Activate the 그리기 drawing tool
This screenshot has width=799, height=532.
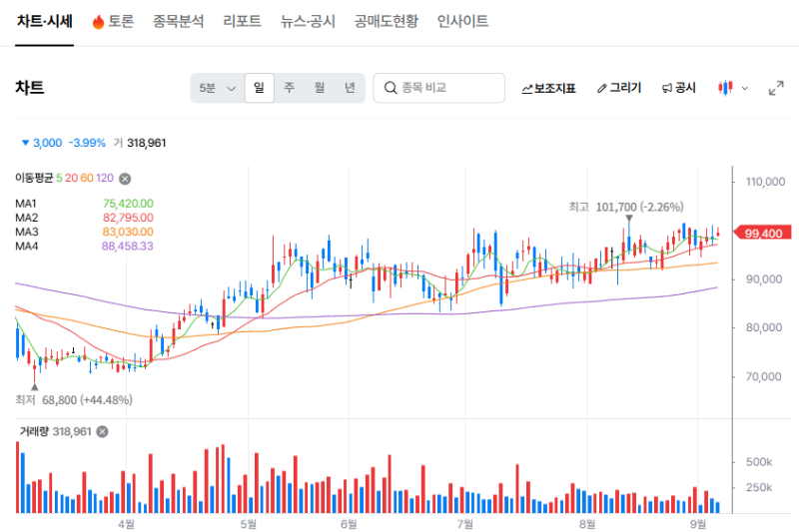619,88
